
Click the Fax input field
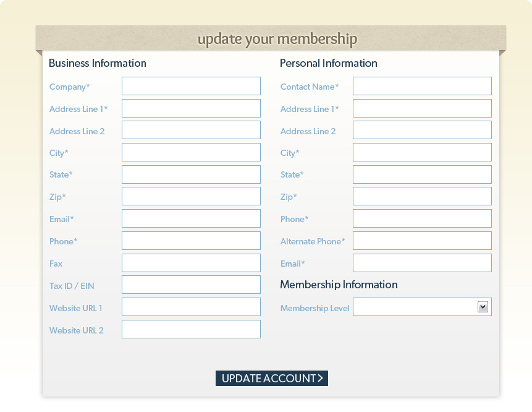191,263
